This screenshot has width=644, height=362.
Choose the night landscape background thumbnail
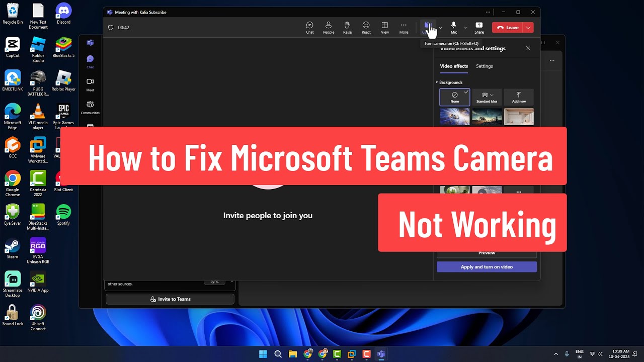coord(487,117)
